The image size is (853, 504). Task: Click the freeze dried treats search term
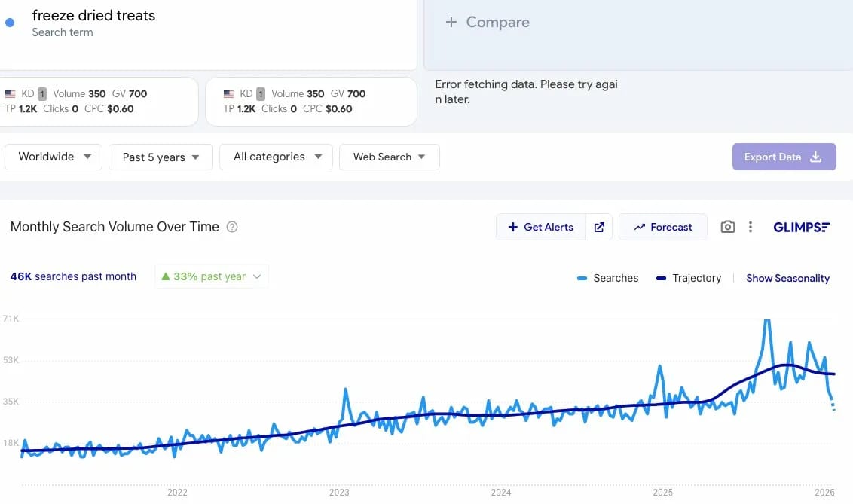[93, 15]
